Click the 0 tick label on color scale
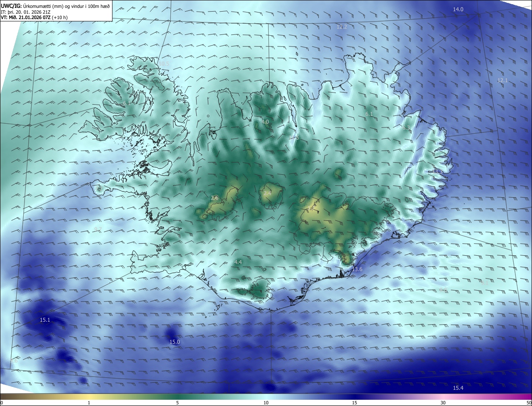 2,403
